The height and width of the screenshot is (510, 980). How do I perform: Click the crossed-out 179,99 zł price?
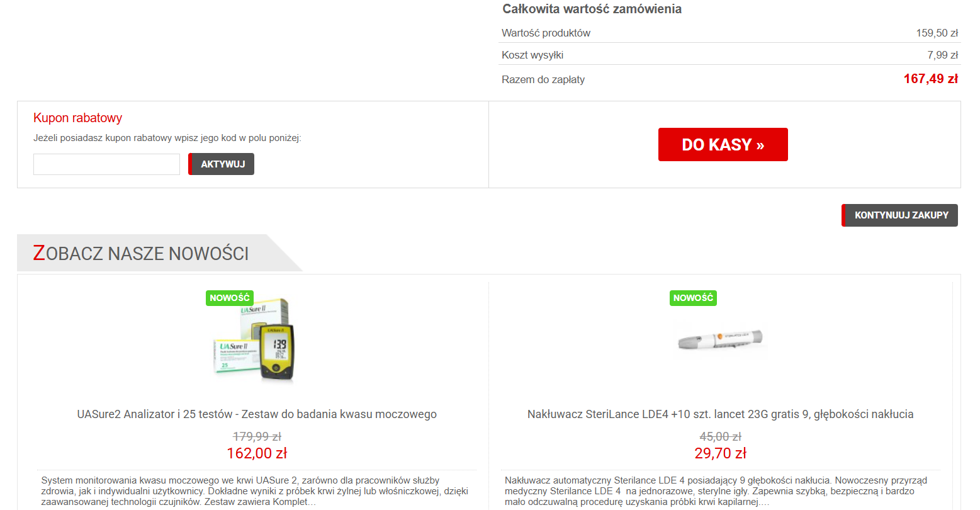(x=255, y=435)
